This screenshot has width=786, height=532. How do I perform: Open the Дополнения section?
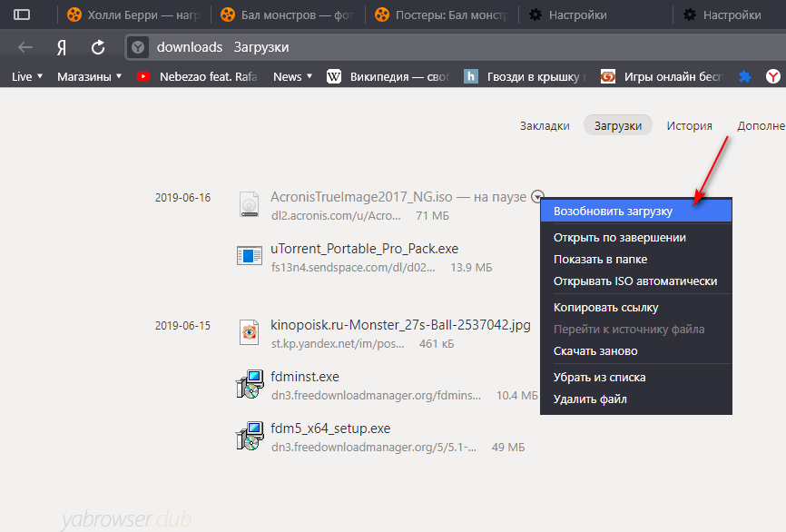click(x=761, y=126)
